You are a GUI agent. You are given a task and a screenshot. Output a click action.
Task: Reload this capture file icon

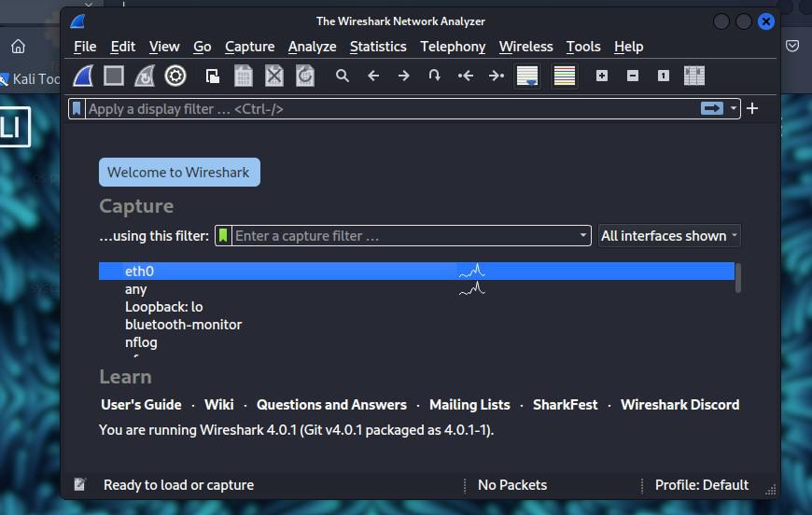pyautogui.click(x=305, y=77)
